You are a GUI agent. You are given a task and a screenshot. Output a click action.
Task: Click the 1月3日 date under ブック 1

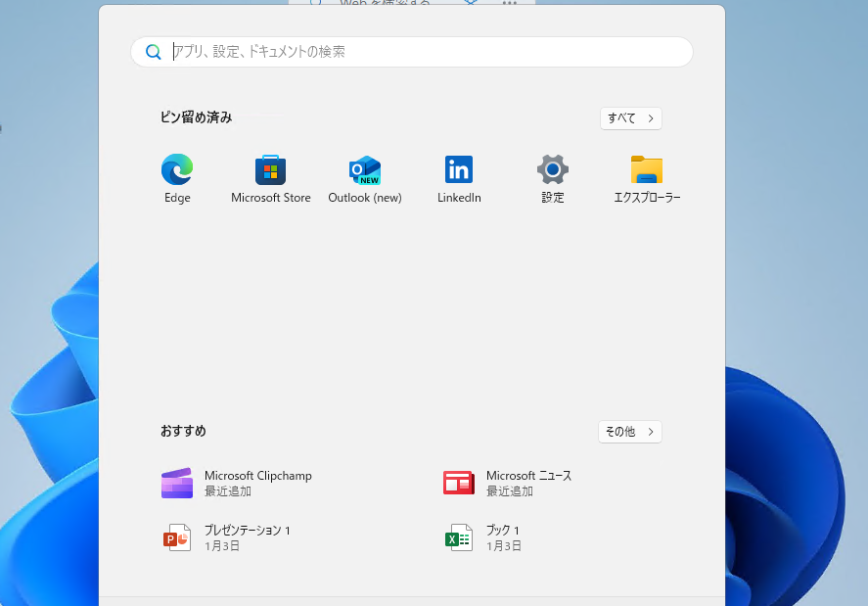(x=504, y=546)
